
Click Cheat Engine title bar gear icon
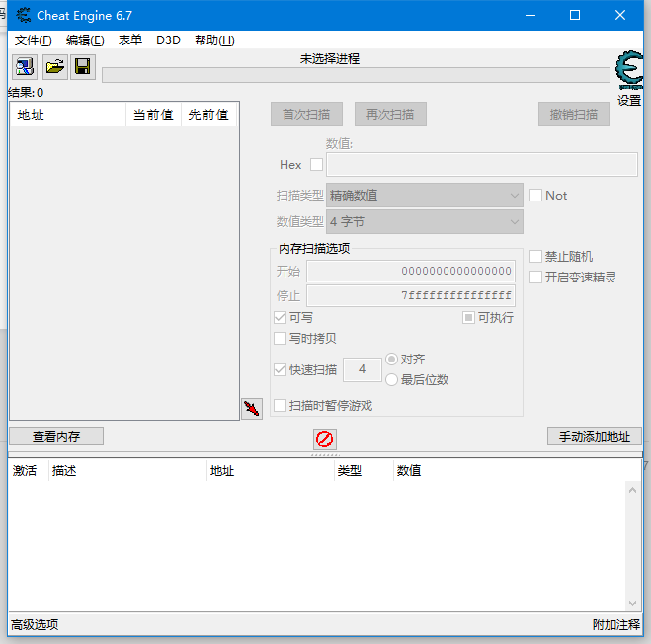(24, 16)
